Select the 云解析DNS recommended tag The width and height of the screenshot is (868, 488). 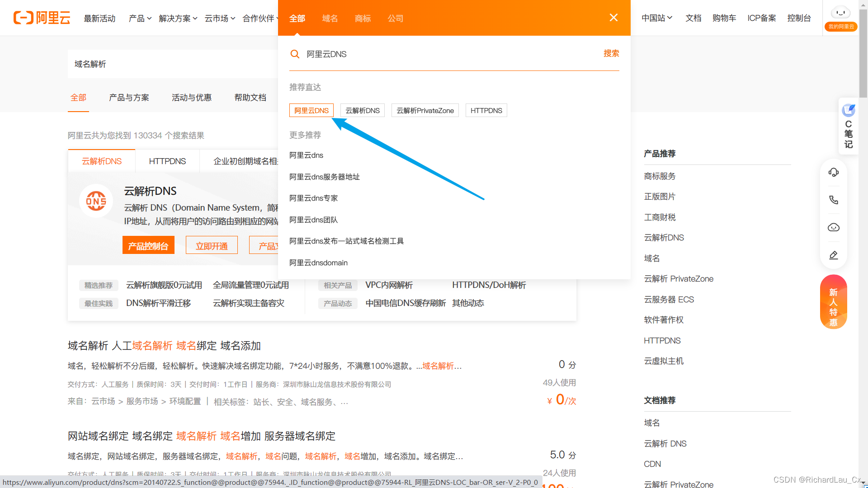363,111
